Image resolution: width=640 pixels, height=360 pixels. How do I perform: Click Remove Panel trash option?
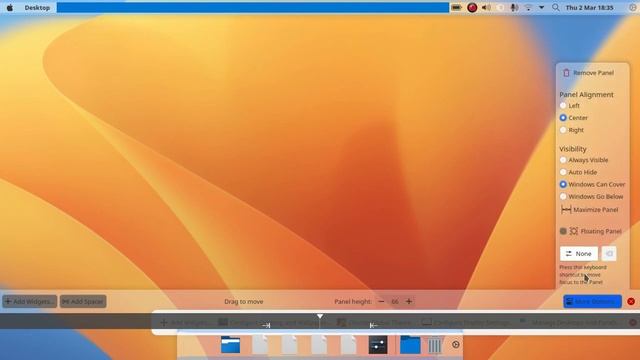pyautogui.click(x=589, y=73)
